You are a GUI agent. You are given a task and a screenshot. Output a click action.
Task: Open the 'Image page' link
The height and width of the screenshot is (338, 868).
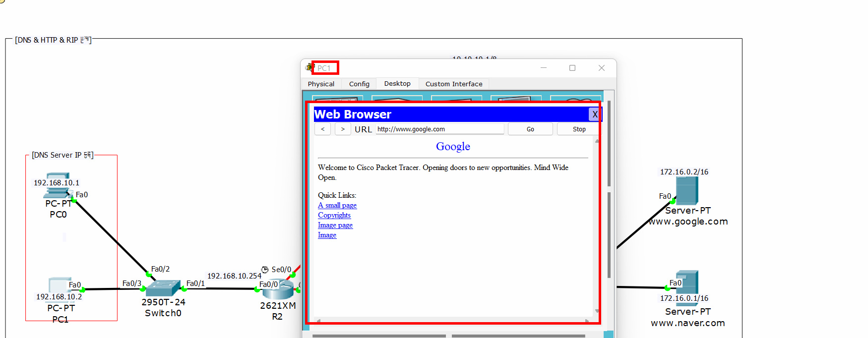(x=335, y=225)
